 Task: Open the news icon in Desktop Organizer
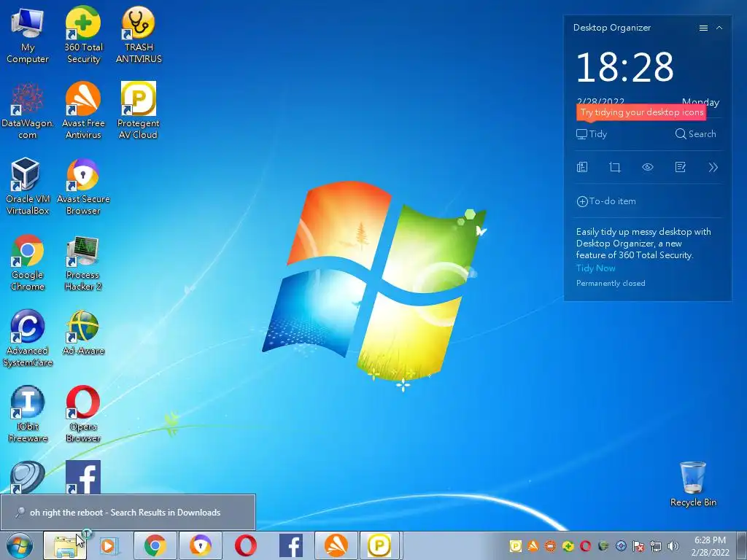point(582,167)
